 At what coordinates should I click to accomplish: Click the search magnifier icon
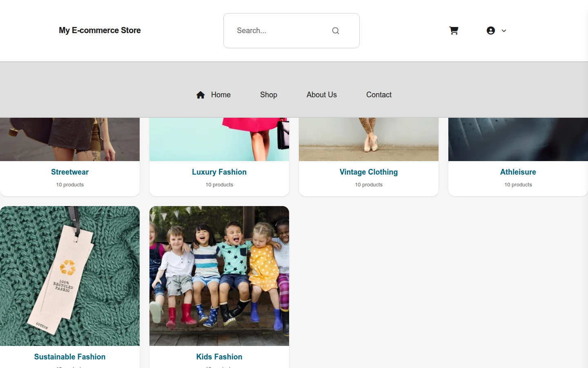[x=336, y=31]
